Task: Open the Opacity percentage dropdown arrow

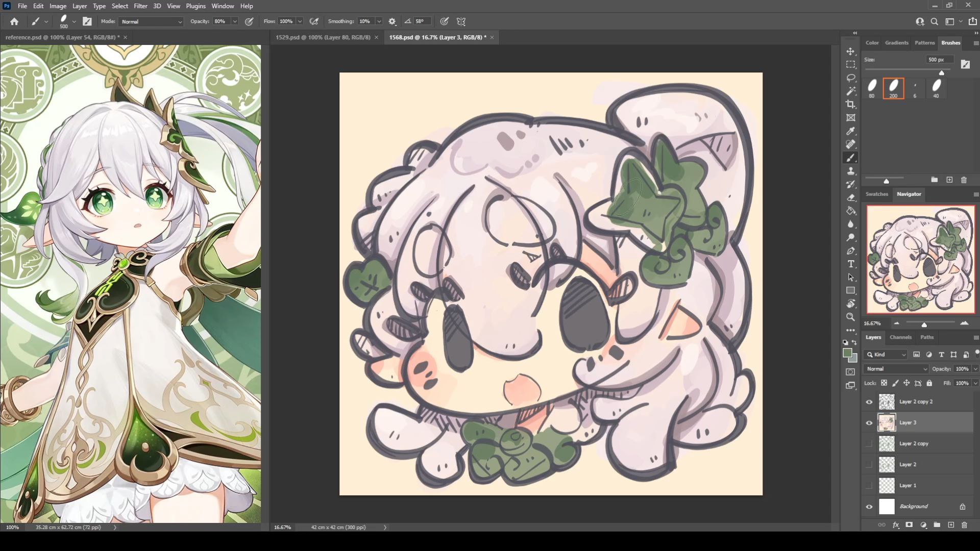Action: pyautogui.click(x=235, y=21)
